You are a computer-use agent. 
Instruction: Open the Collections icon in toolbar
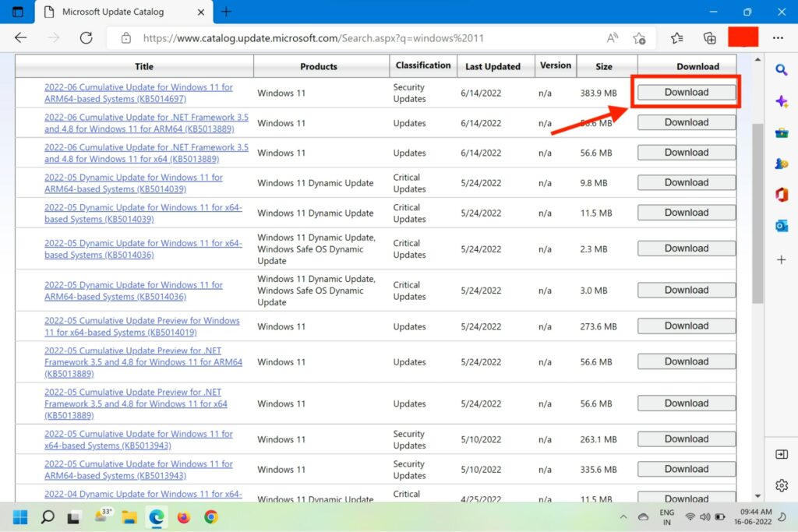[x=709, y=37]
